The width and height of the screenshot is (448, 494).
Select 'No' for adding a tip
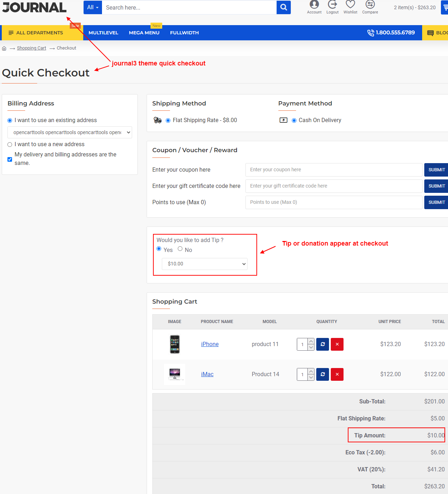pos(180,248)
